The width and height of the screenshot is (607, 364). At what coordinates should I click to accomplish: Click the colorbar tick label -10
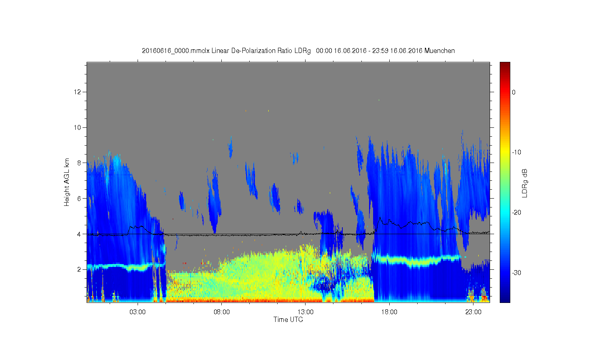(x=516, y=152)
